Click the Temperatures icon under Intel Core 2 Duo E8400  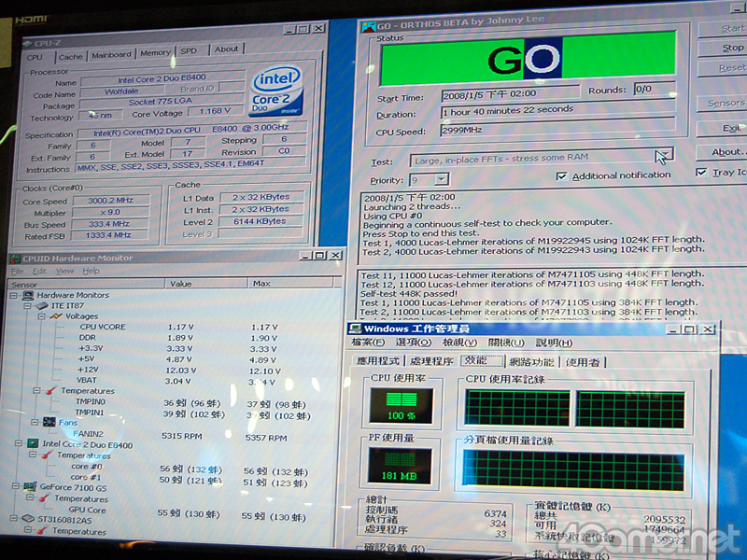(46, 455)
